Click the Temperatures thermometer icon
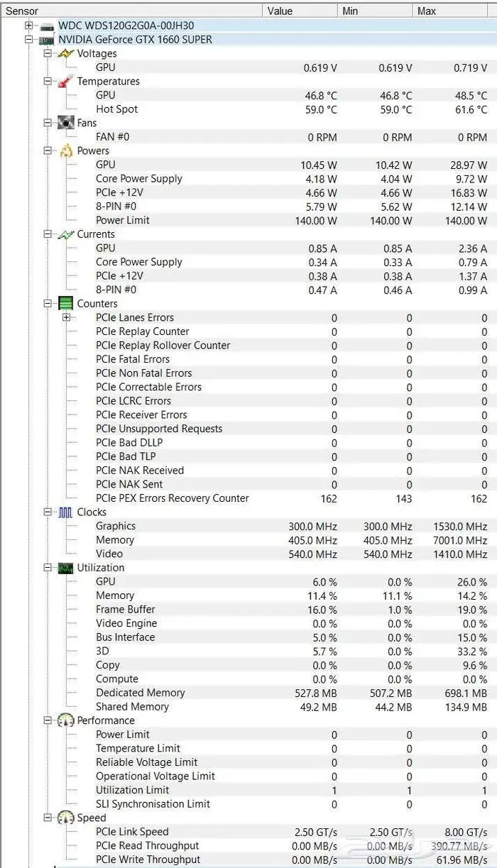The height and width of the screenshot is (868, 497). (66, 82)
